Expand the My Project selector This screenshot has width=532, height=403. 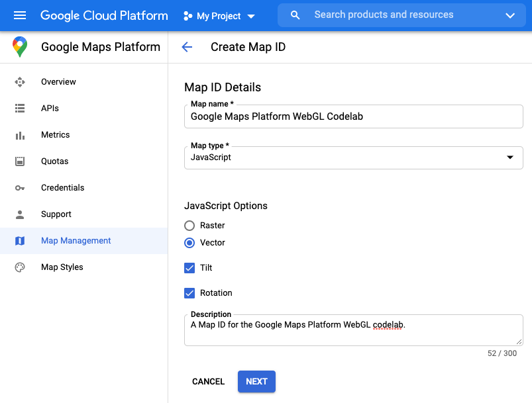click(x=219, y=15)
